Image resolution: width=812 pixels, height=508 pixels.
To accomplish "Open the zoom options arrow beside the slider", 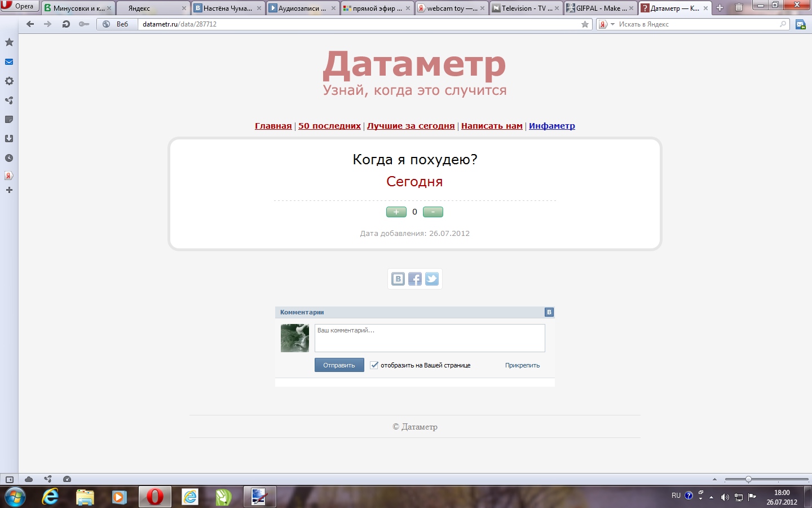I will (x=714, y=479).
